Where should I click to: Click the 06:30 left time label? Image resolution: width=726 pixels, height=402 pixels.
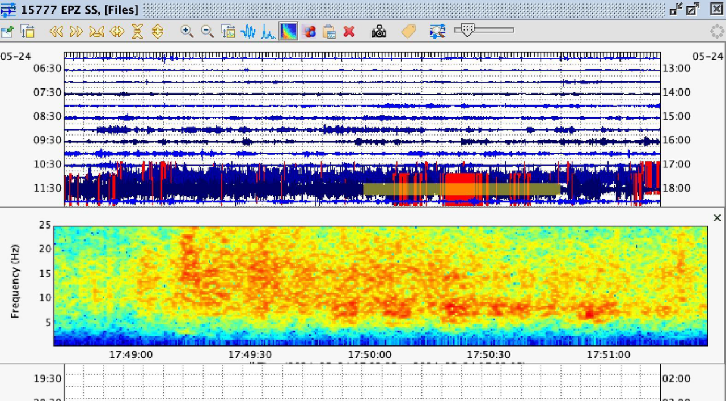point(47,69)
